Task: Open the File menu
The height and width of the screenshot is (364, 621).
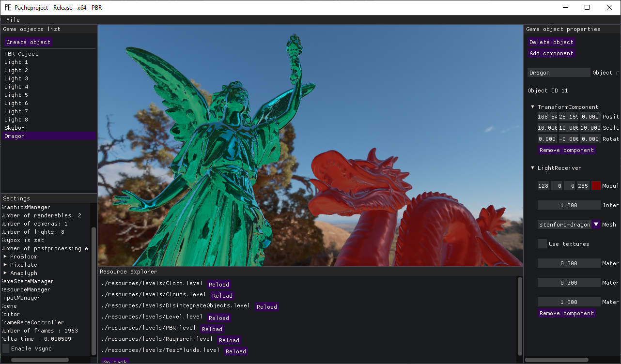Action: click(13, 20)
